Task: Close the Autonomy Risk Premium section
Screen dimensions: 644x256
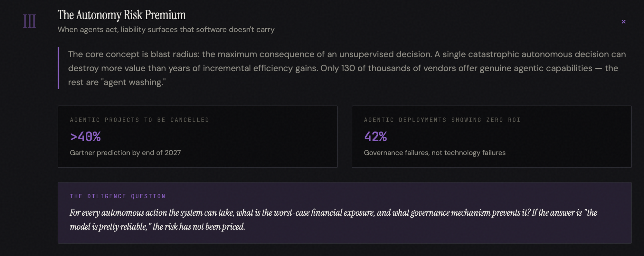Action: pos(623,22)
